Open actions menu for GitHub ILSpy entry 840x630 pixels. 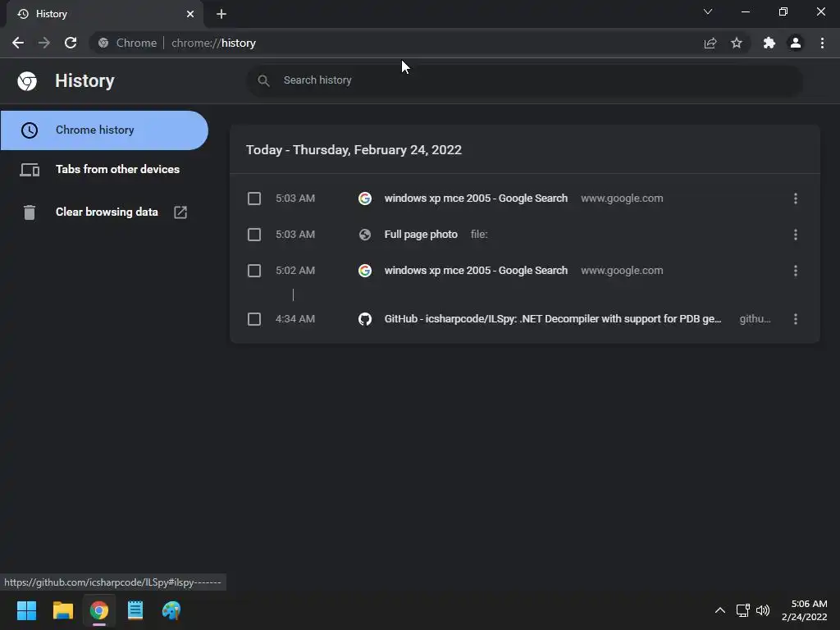tap(796, 319)
